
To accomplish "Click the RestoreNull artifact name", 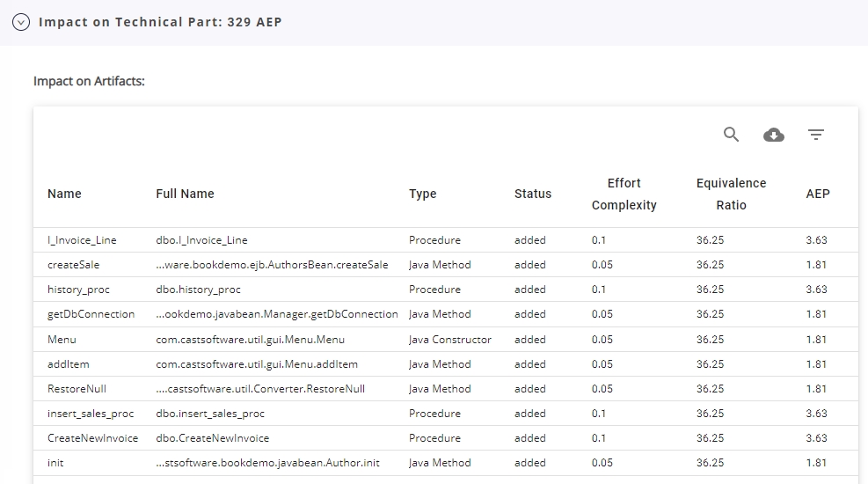I will tap(77, 389).
